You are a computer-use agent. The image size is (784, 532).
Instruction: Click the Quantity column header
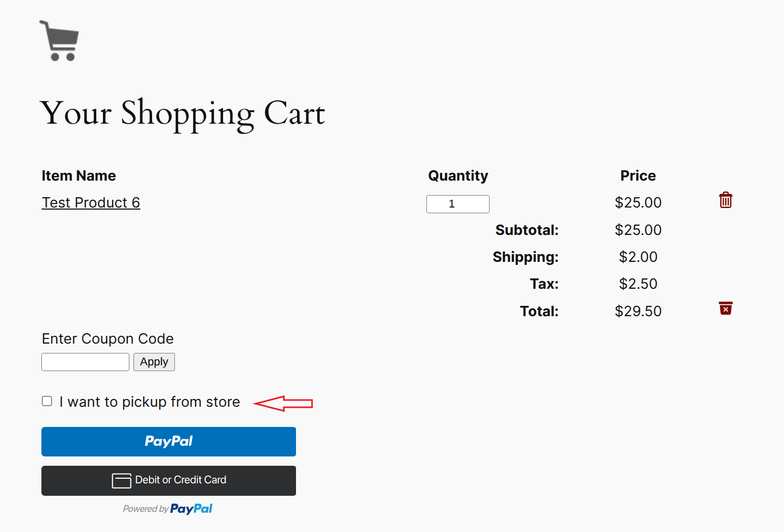point(458,176)
